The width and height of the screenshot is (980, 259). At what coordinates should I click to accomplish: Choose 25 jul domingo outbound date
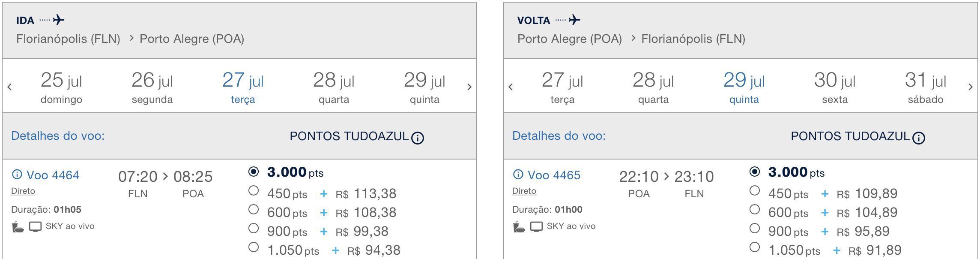point(61,87)
